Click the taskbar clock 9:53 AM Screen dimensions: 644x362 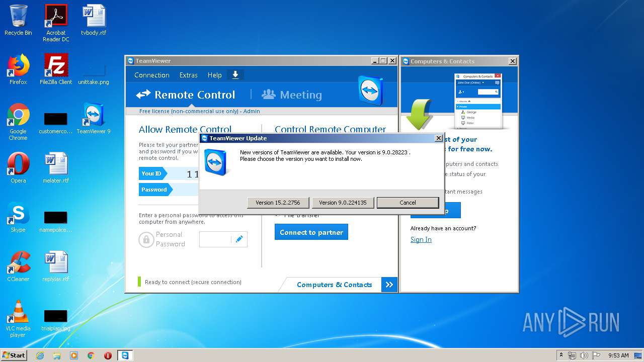(x=618, y=355)
